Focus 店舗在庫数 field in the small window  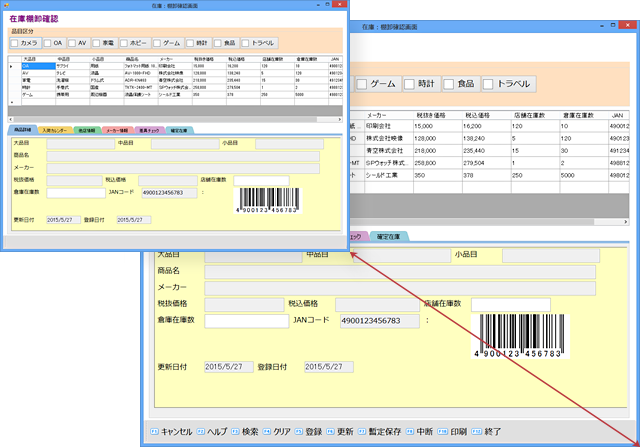(x=261, y=180)
